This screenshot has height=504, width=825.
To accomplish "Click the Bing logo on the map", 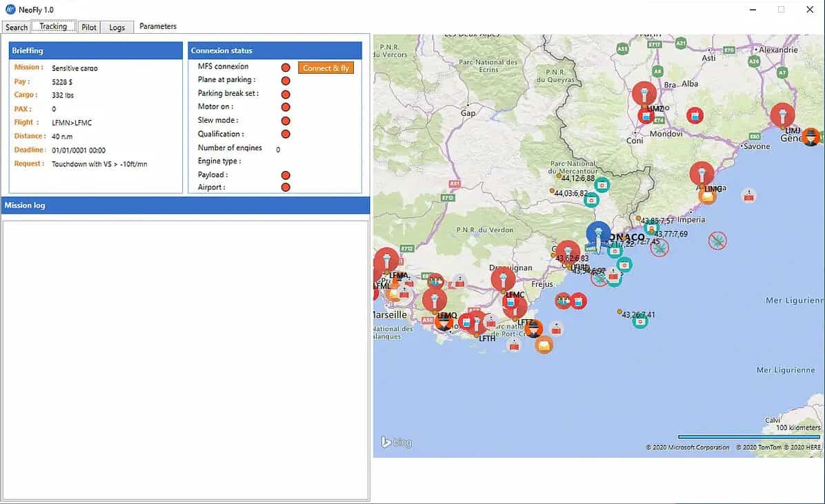I will pos(397,443).
